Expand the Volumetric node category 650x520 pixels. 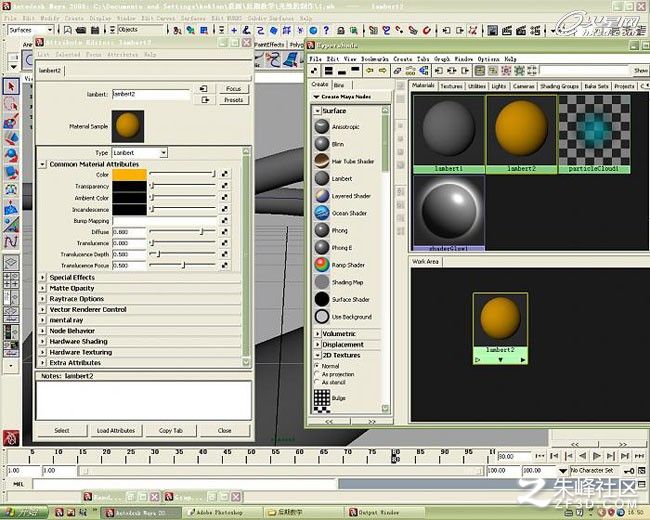(318, 333)
